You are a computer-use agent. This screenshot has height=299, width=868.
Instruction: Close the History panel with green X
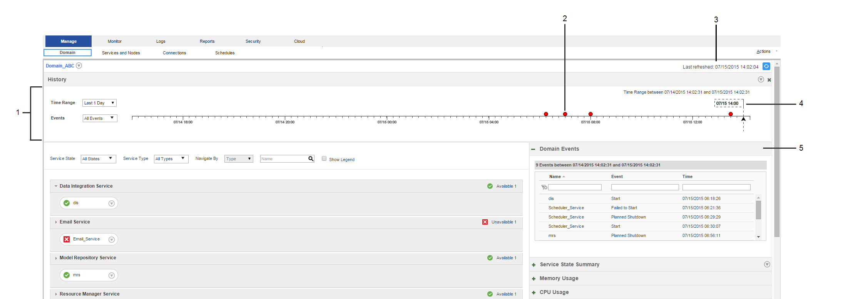tap(769, 80)
